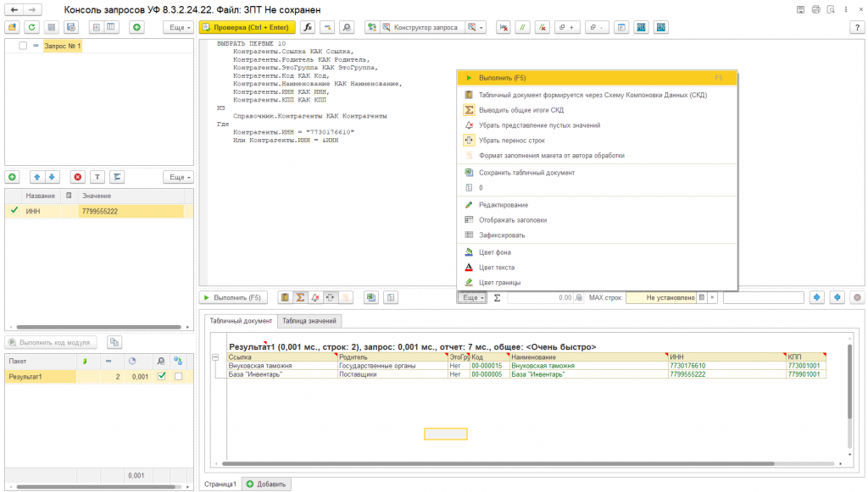Toggle the checked box in Результат1 row

[162, 377]
